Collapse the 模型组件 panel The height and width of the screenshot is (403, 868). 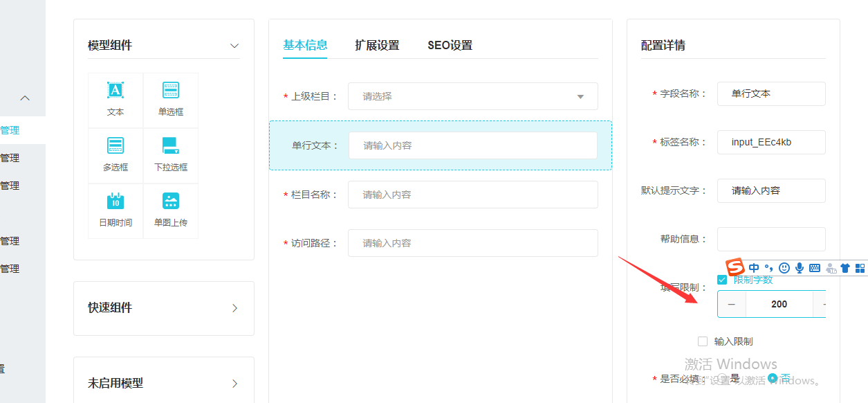click(234, 46)
